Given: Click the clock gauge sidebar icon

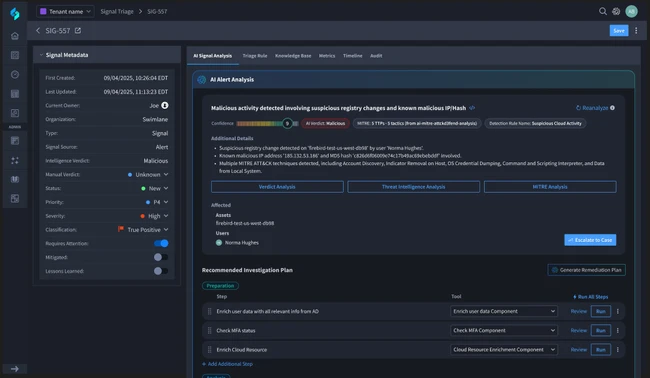Looking at the screenshot, I should tap(15, 75).
